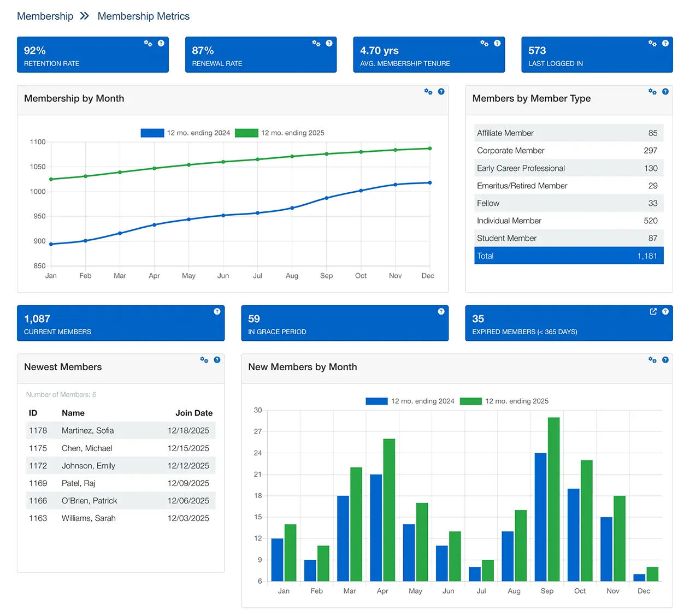This screenshot has height=616, width=690.
Task: Toggle the 2024 series on Membership by Month
Action: 152,133
